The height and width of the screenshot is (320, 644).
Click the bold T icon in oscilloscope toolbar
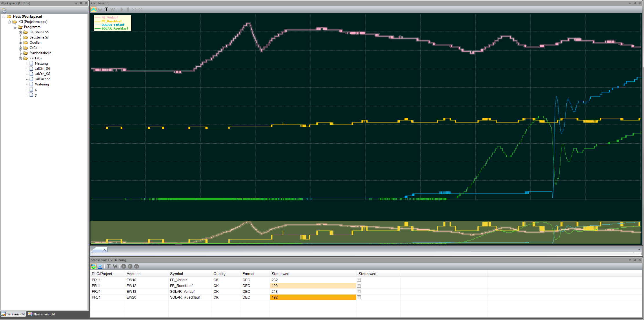click(106, 10)
